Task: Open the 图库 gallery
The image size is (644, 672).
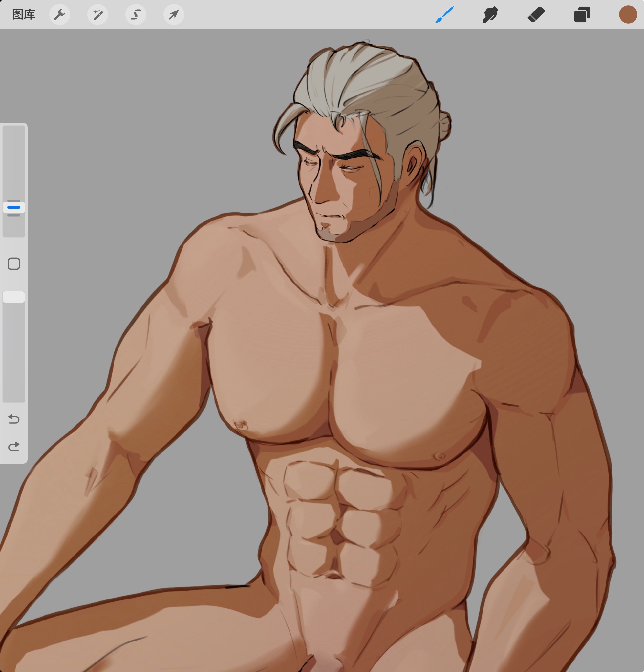Action: pyautogui.click(x=24, y=14)
